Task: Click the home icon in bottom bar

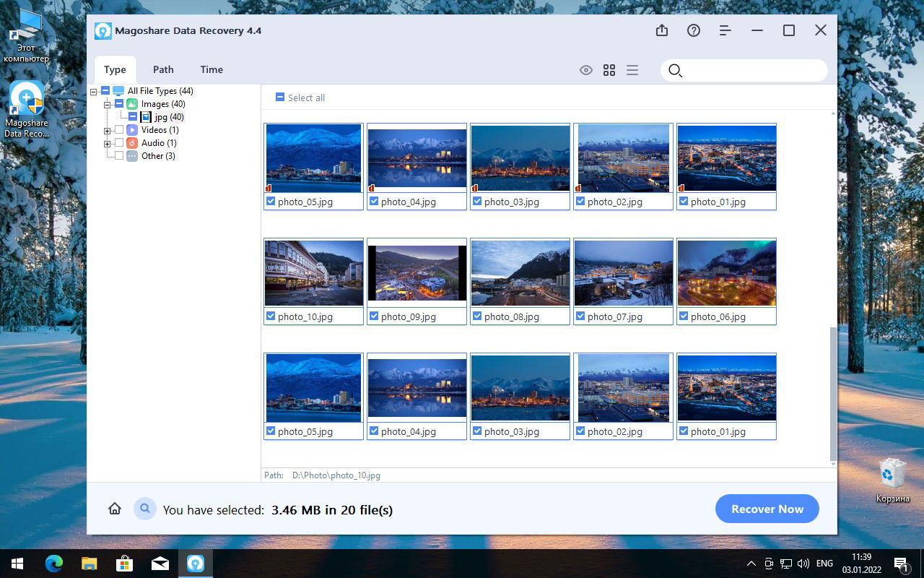Action: [114, 509]
